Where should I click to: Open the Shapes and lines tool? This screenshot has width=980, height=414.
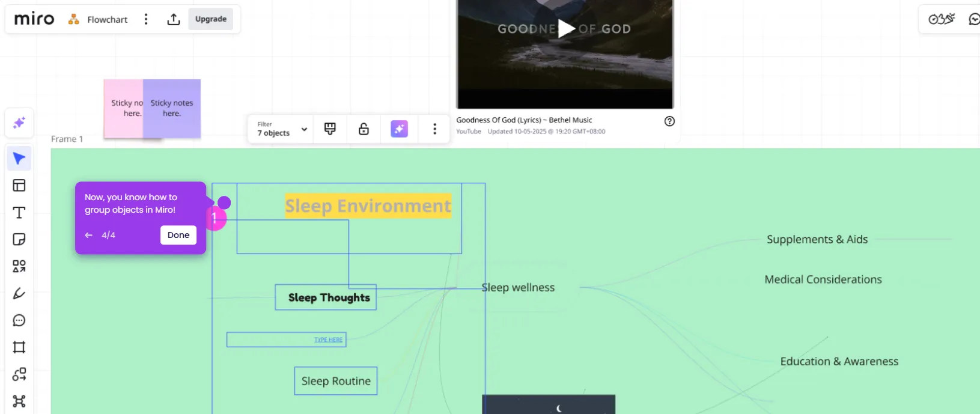[x=19, y=266]
